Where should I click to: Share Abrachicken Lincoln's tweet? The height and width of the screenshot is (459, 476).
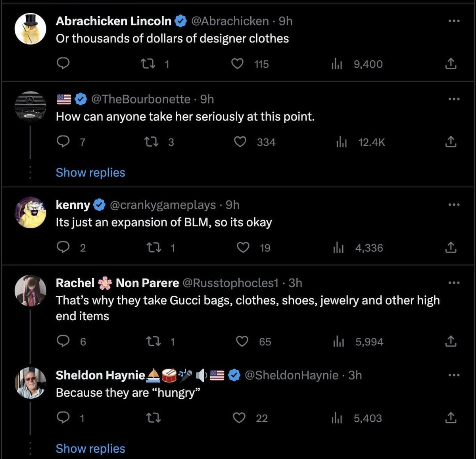pyautogui.click(x=451, y=63)
